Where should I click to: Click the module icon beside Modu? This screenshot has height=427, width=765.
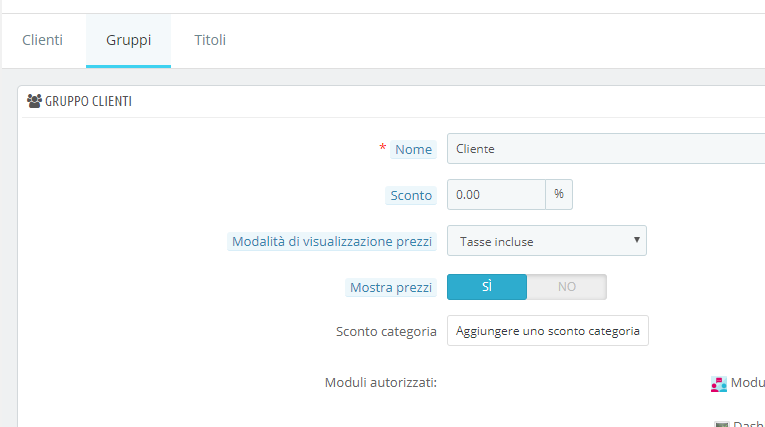coord(719,384)
